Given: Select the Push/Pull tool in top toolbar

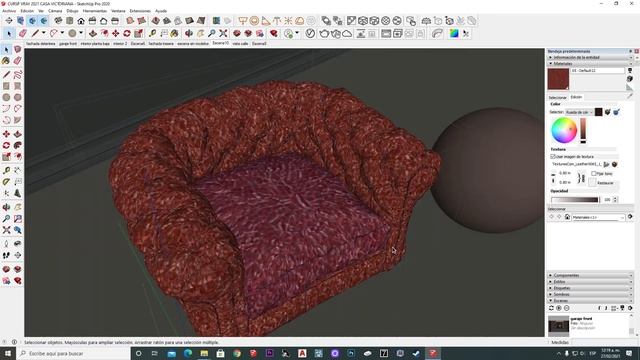Looking at the screenshot, I should tap(93, 33).
